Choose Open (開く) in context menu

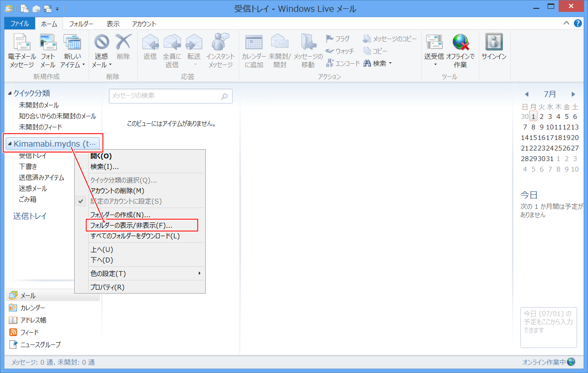[x=140, y=156]
